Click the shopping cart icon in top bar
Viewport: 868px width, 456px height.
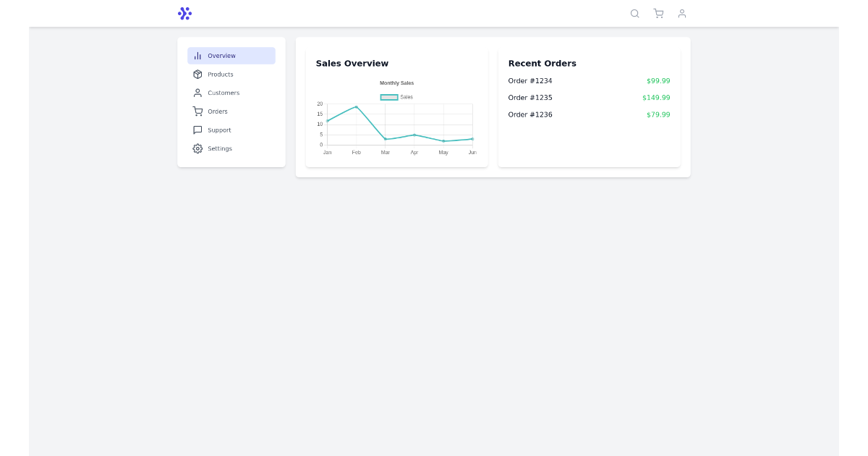(x=658, y=13)
